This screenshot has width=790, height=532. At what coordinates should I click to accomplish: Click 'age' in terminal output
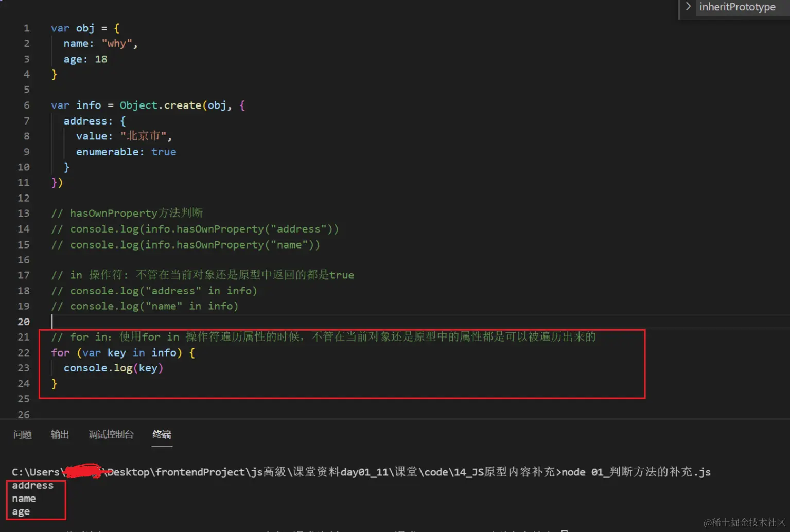21,512
